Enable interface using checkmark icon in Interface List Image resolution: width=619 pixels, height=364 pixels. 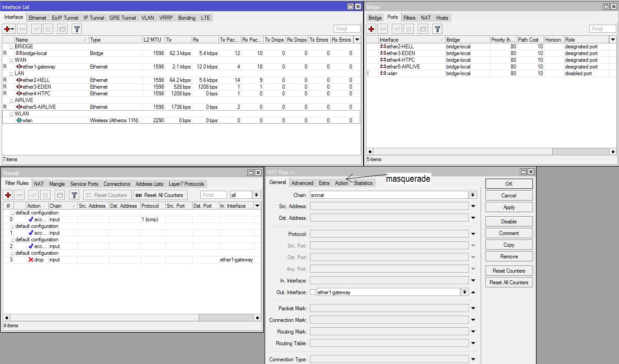click(x=37, y=29)
